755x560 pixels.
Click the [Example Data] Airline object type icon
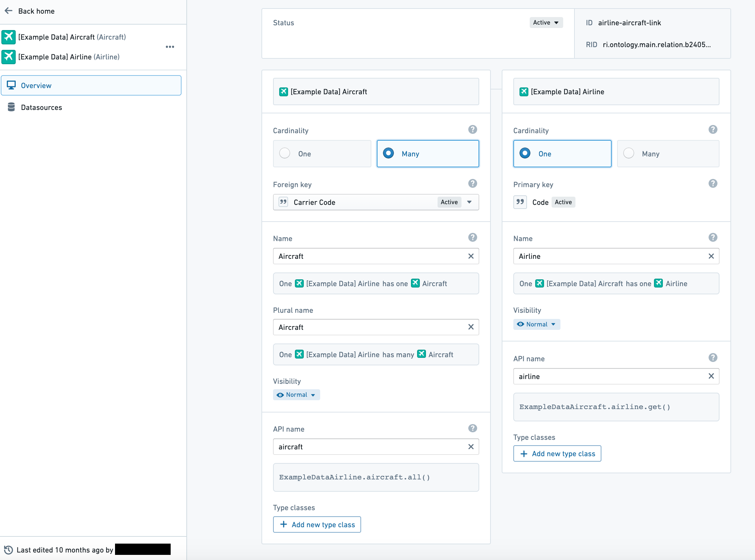click(8, 56)
